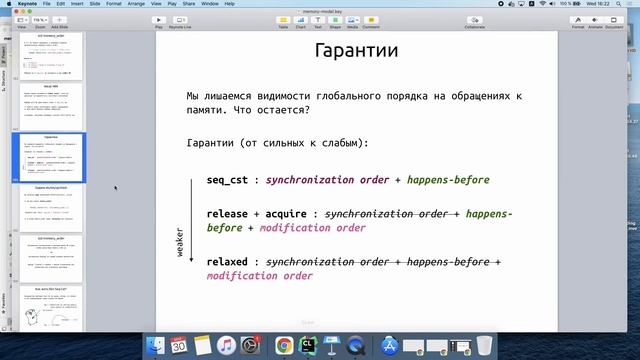Click the paragraph starting Мы лишаемся видимости
This screenshot has height=360, width=640.
(x=354, y=103)
